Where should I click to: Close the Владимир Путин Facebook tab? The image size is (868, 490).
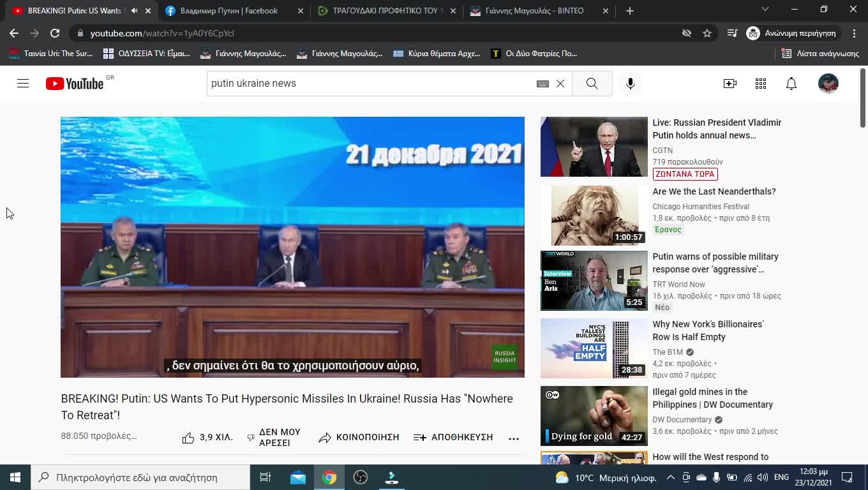click(x=301, y=11)
